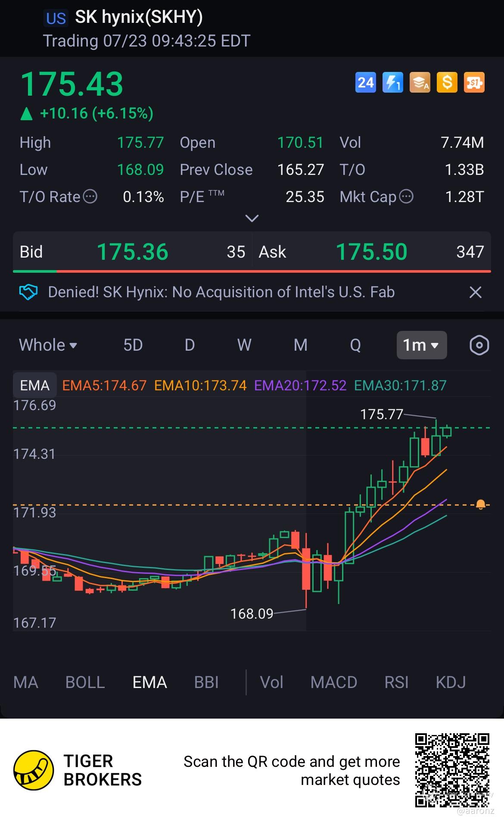Expand more quote details chevron
This screenshot has height=822, width=504.
252,218
